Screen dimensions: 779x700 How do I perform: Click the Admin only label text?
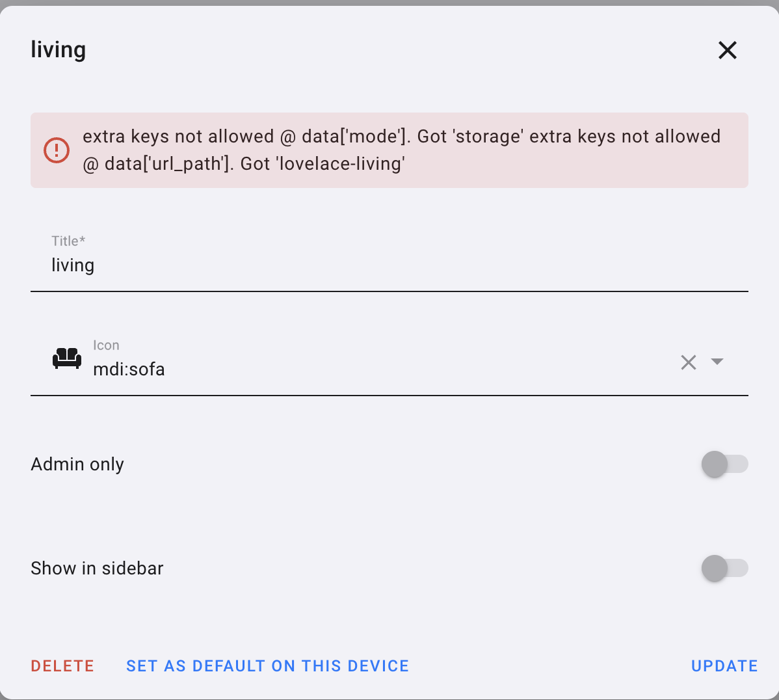77,464
